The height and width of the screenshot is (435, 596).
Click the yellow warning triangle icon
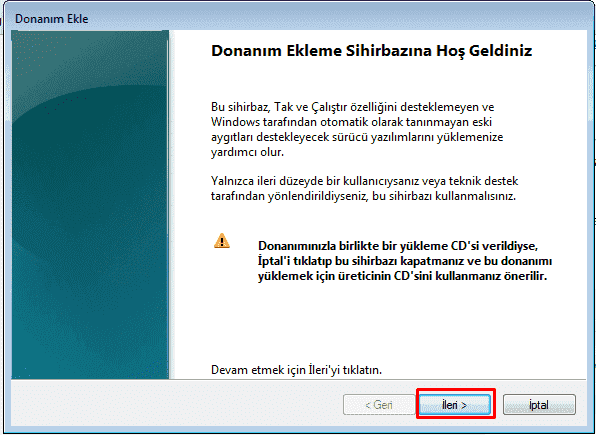(222, 241)
